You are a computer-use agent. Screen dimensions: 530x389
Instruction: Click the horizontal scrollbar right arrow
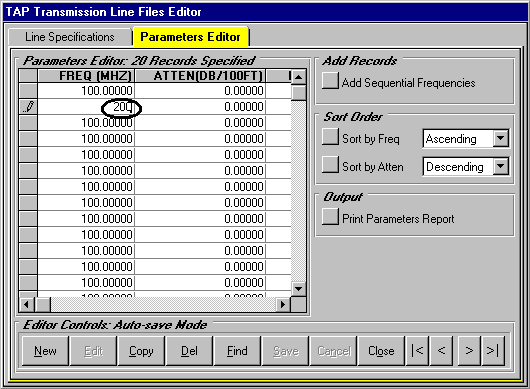(283, 305)
